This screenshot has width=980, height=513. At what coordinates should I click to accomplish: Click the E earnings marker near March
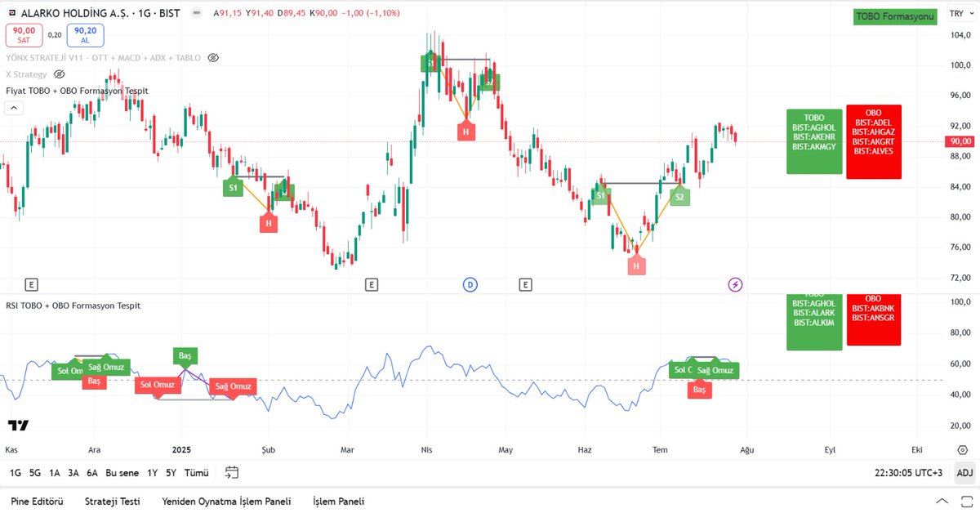(371, 284)
